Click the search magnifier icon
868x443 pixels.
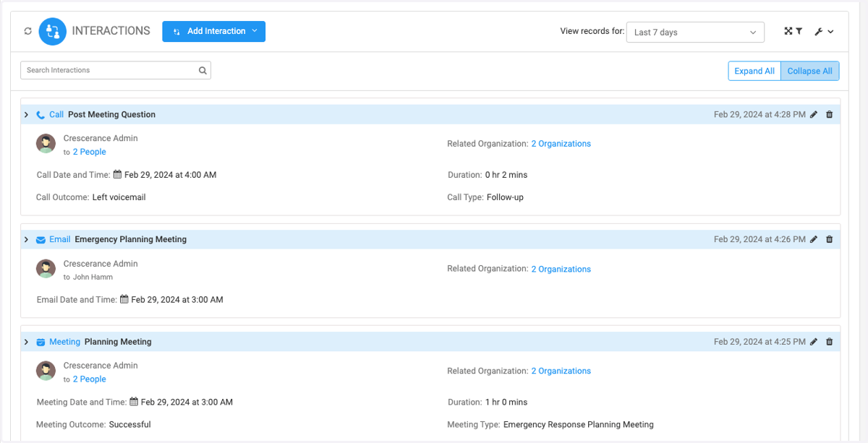coord(203,70)
